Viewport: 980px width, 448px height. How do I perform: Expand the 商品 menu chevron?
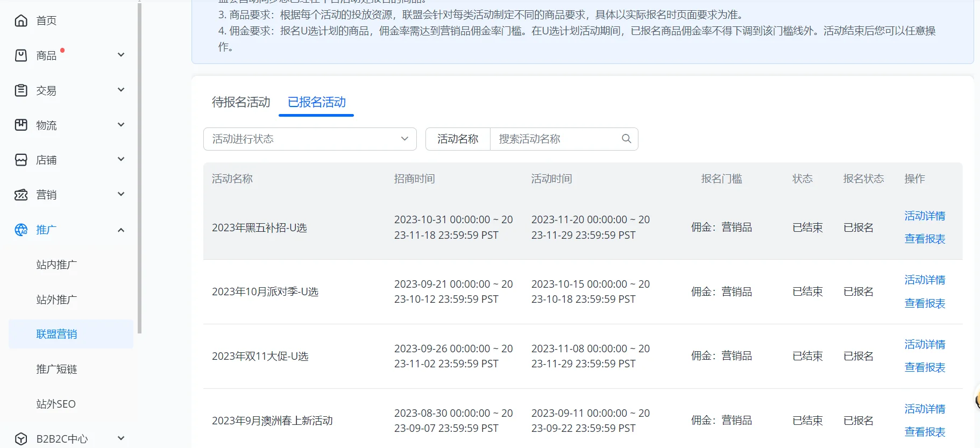tap(121, 55)
